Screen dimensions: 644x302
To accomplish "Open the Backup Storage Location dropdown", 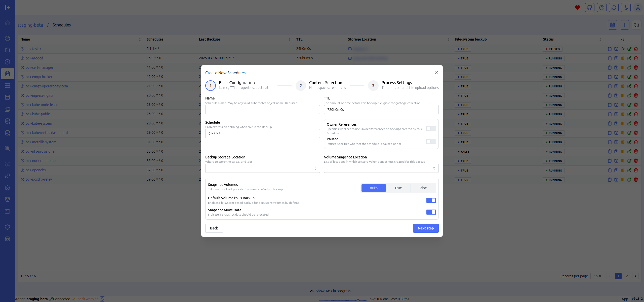I will [263, 168].
